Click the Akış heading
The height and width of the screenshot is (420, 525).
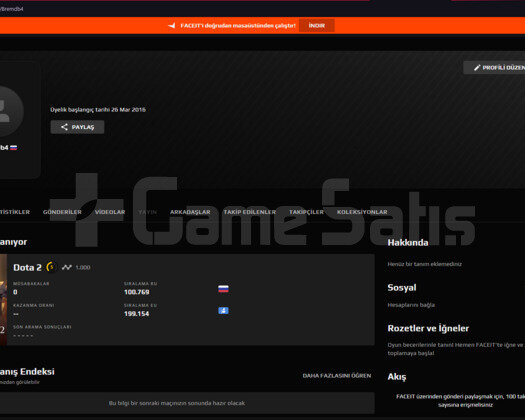[397, 377]
